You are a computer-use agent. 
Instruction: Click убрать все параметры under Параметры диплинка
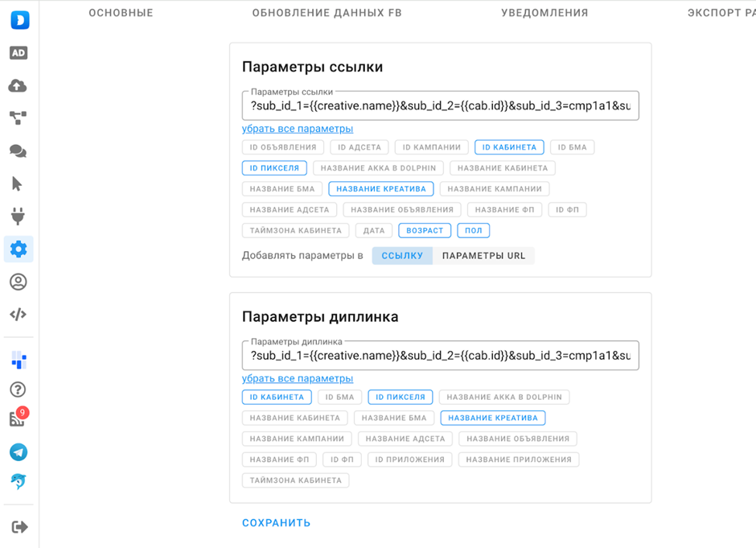click(298, 378)
